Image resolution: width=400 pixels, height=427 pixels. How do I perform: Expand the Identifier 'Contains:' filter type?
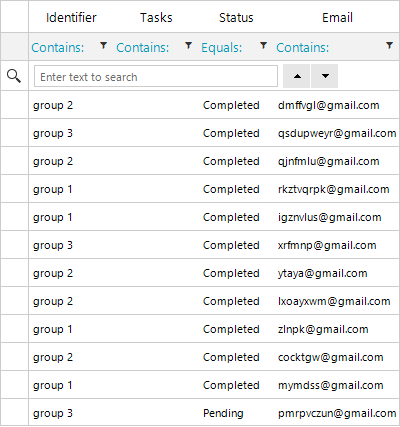(58, 47)
